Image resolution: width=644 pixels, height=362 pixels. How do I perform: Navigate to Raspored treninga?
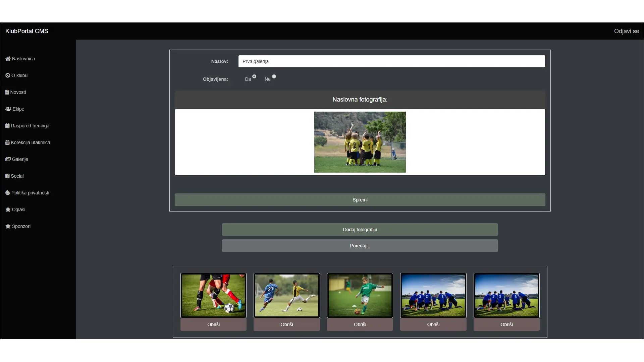28,126
